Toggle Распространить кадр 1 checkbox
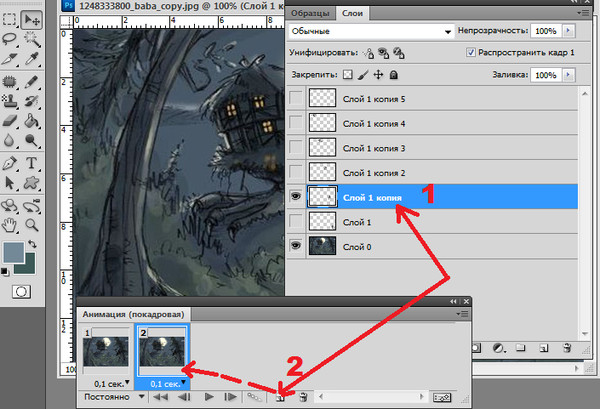600x409 pixels. tap(471, 52)
